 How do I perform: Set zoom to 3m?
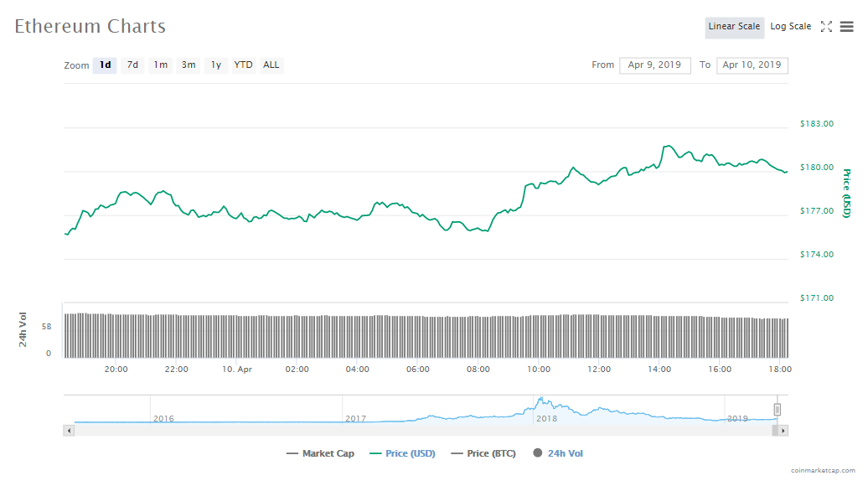tap(189, 65)
